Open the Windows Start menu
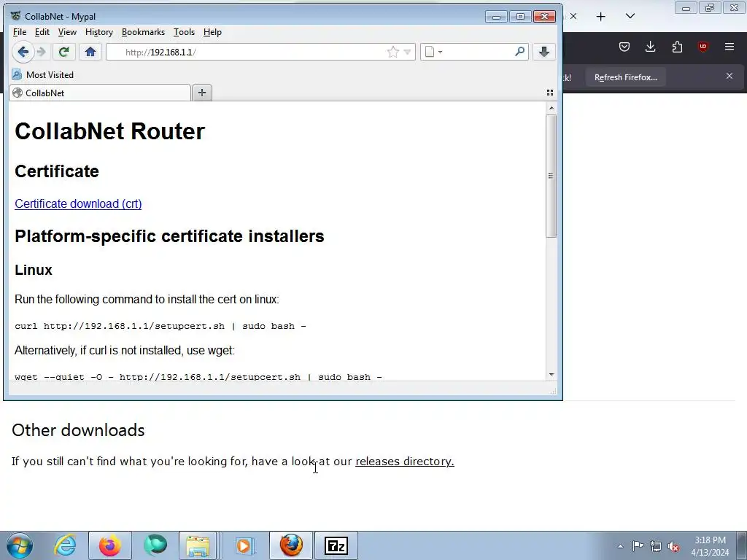747x560 pixels. coord(20,545)
